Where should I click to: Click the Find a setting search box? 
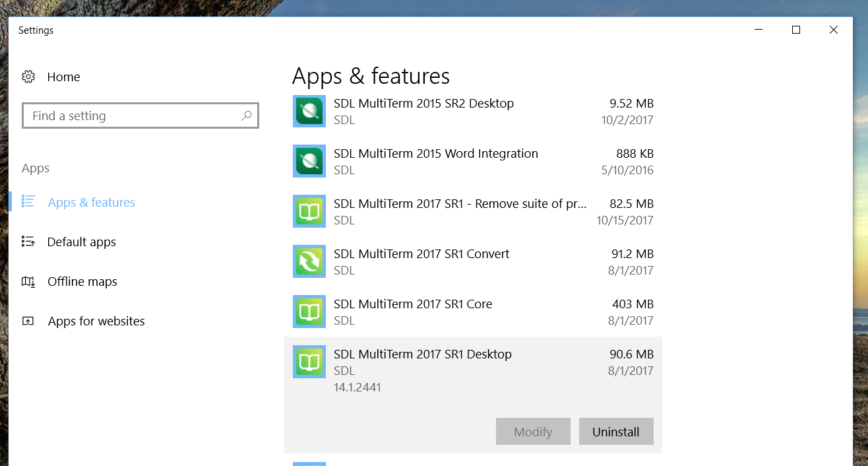[x=132, y=116]
